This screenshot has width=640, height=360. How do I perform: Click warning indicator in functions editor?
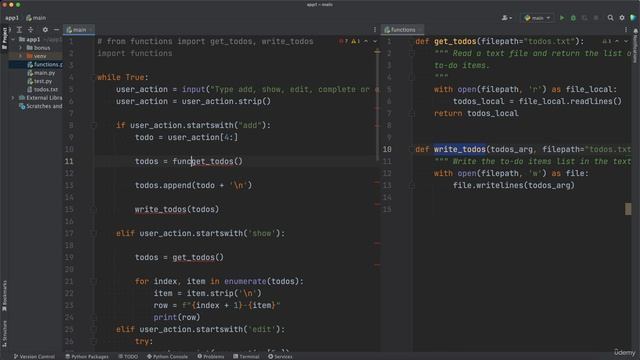tap(607, 42)
